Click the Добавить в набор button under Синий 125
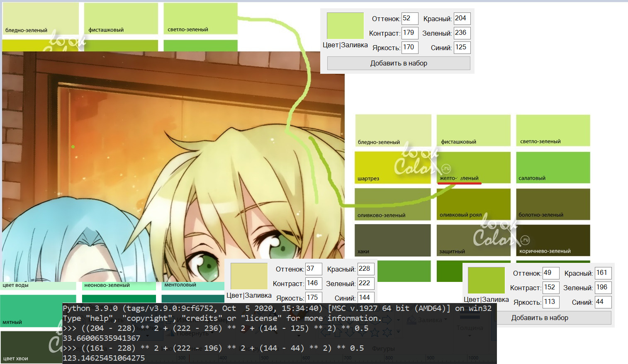 coord(398,63)
